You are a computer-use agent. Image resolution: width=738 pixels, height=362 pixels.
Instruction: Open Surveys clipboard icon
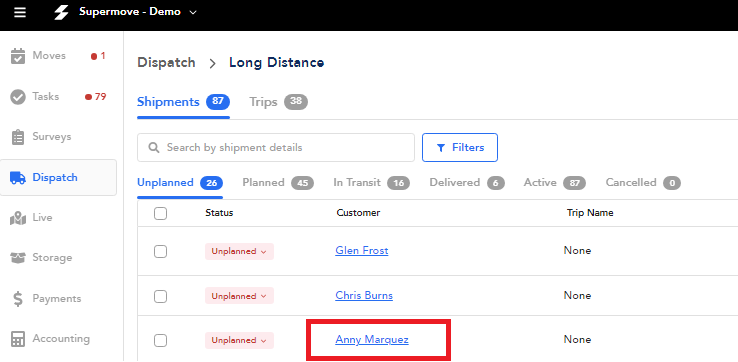[18, 137]
